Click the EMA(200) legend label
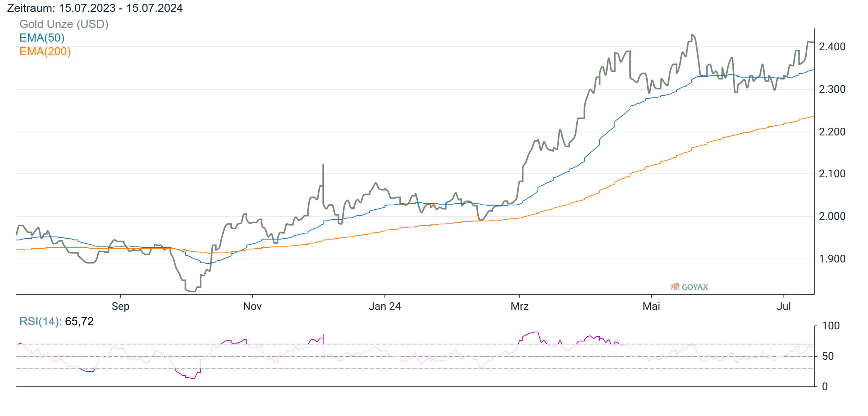This screenshot has height=416, width=868. [x=45, y=51]
